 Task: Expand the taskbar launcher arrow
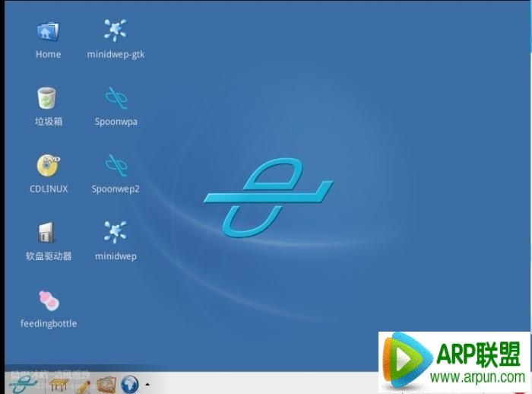(147, 384)
